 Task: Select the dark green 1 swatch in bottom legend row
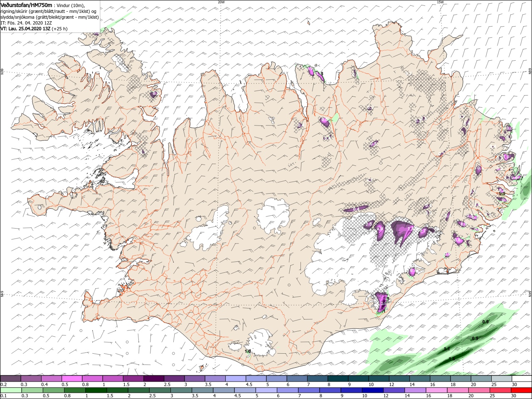pos(96,390)
